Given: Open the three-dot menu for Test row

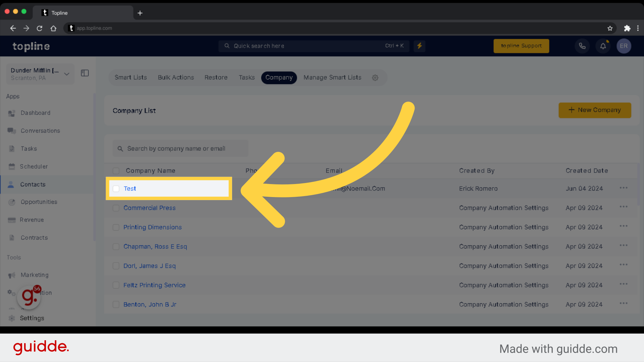Looking at the screenshot, I should tap(624, 188).
